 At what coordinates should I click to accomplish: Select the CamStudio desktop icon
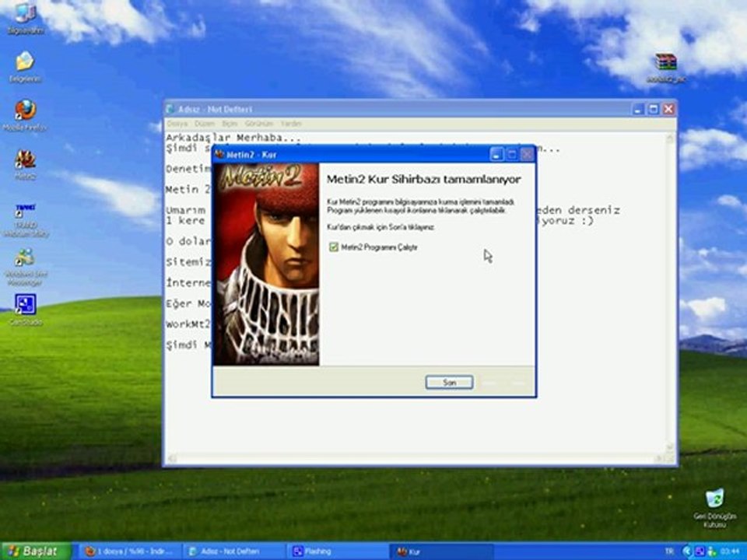pos(25,310)
